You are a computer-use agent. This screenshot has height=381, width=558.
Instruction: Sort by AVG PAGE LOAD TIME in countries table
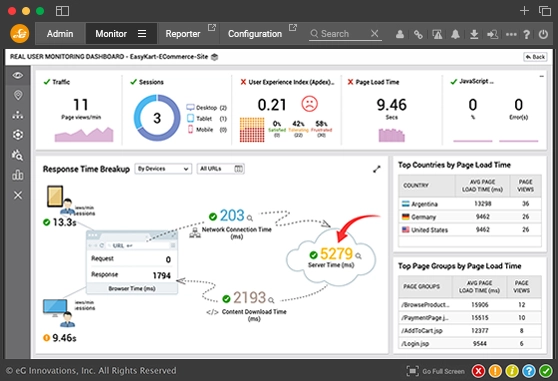pos(482,186)
